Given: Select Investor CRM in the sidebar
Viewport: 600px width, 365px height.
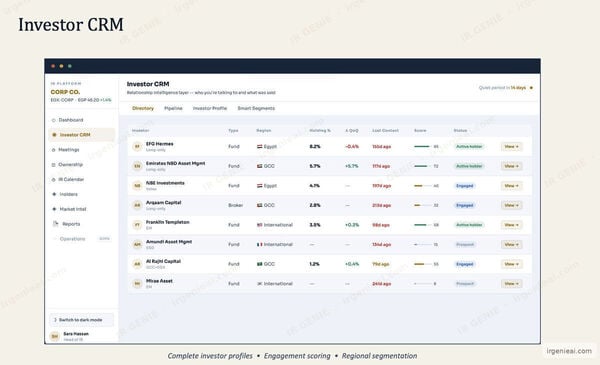Looking at the screenshot, I should (82, 135).
